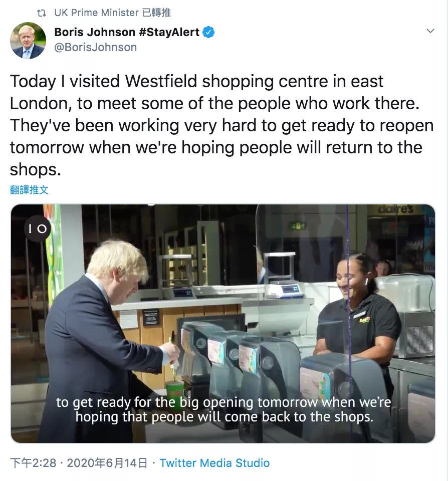This screenshot has width=448, height=481.
Task: Click the #StayAlert hashtag in name
Action: point(169,32)
